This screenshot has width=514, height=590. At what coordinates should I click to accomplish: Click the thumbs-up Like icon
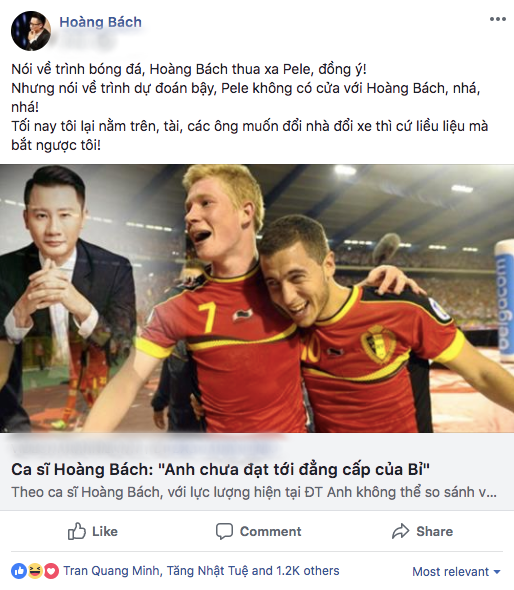(x=77, y=531)
